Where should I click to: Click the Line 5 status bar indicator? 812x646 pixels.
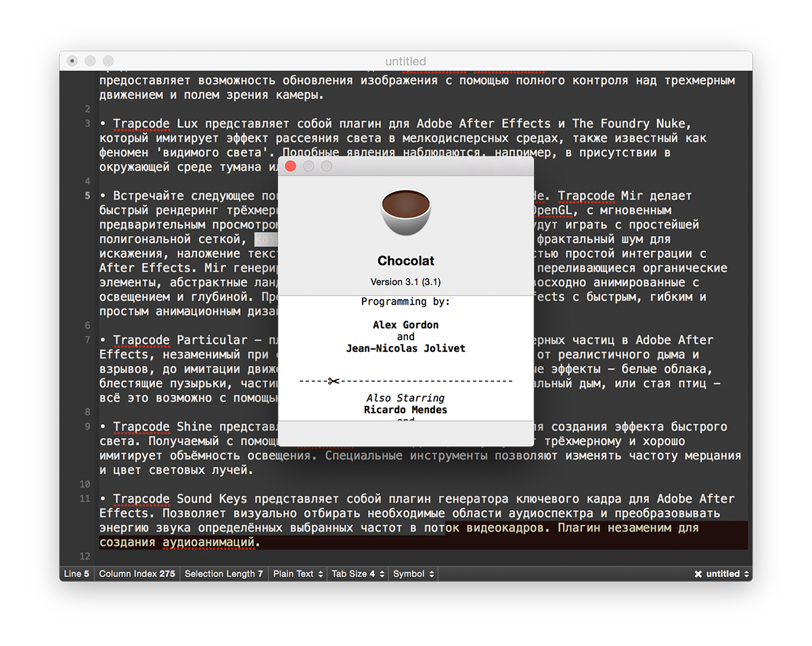pos(76,574)
